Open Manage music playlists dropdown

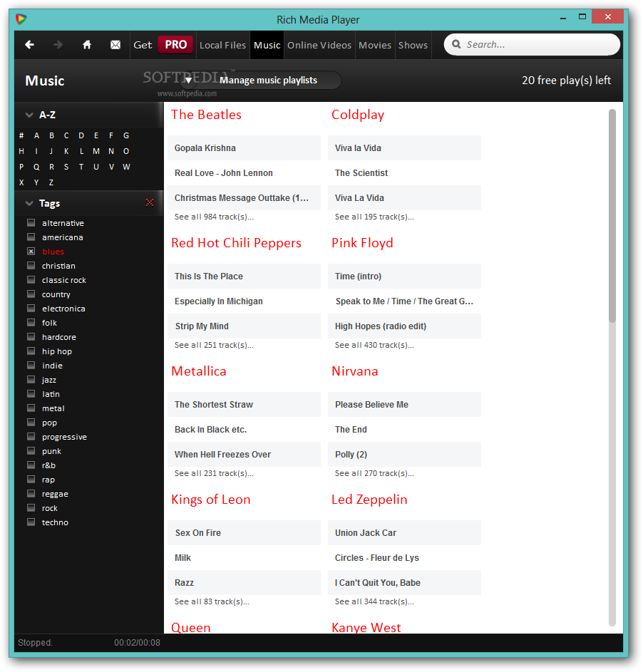(x=261, y=80)
